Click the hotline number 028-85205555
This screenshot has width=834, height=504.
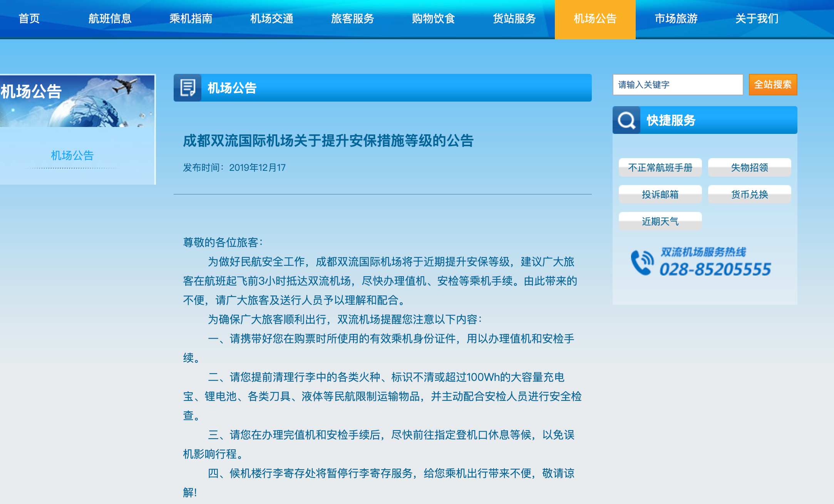(x=715, y=269)
